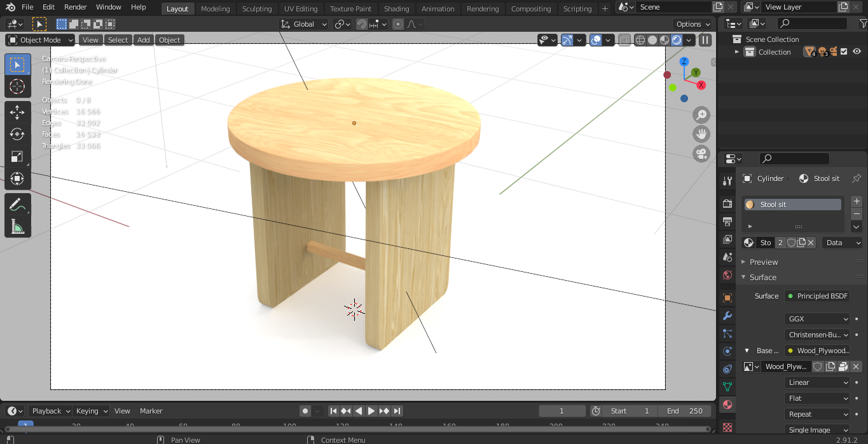Toggle camera view in viewport
868x444 pixels.
click(x=701, y=154)
